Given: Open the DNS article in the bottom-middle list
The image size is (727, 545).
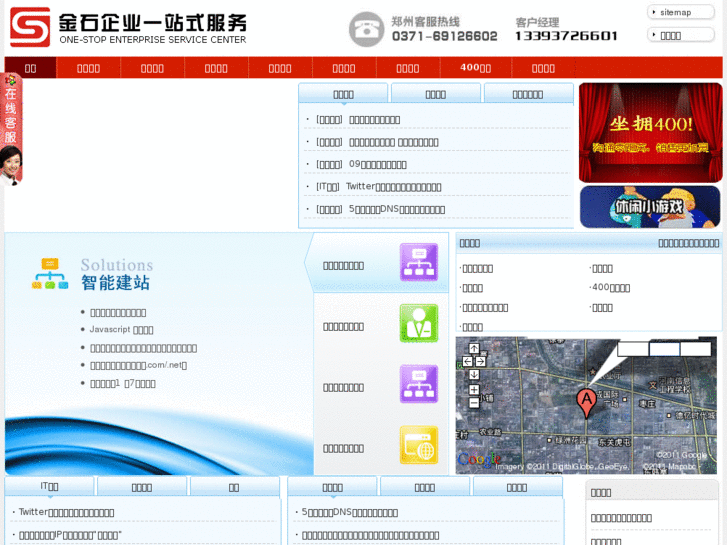Looking at the screenshot, I should point(350,512).
